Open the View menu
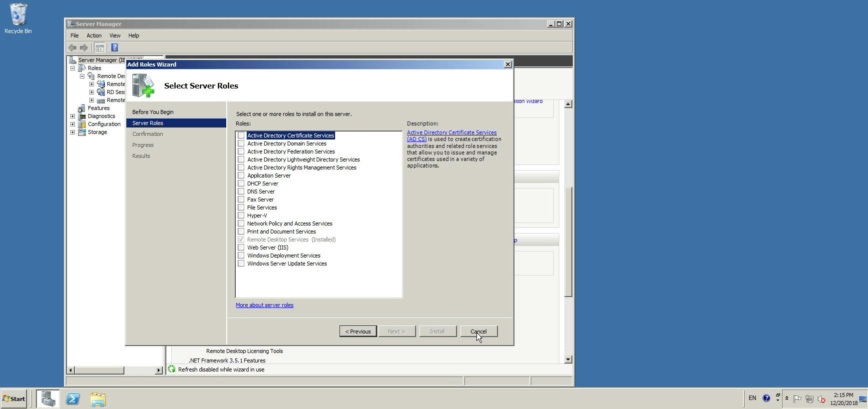This screenshot has width=868, height=409. coord(115,35)
